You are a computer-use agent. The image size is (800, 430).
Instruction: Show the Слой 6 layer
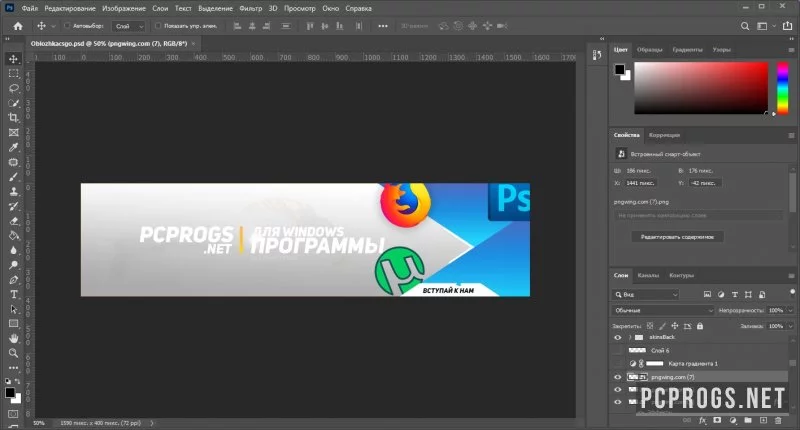point(618,350)
